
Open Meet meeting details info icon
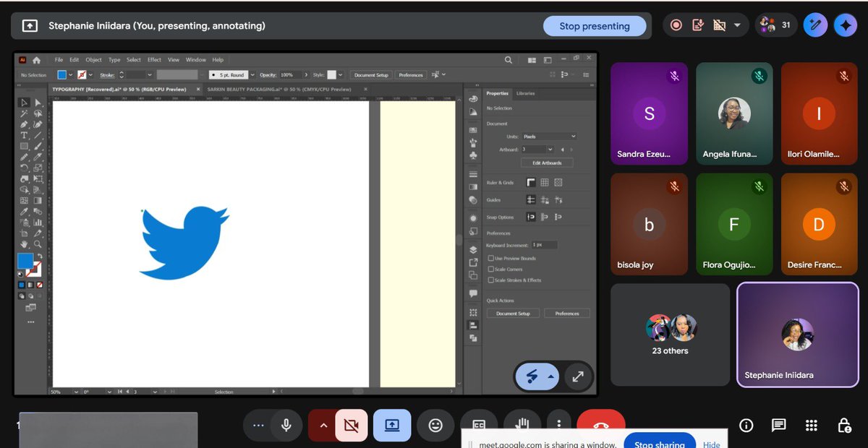pos(746,425)
